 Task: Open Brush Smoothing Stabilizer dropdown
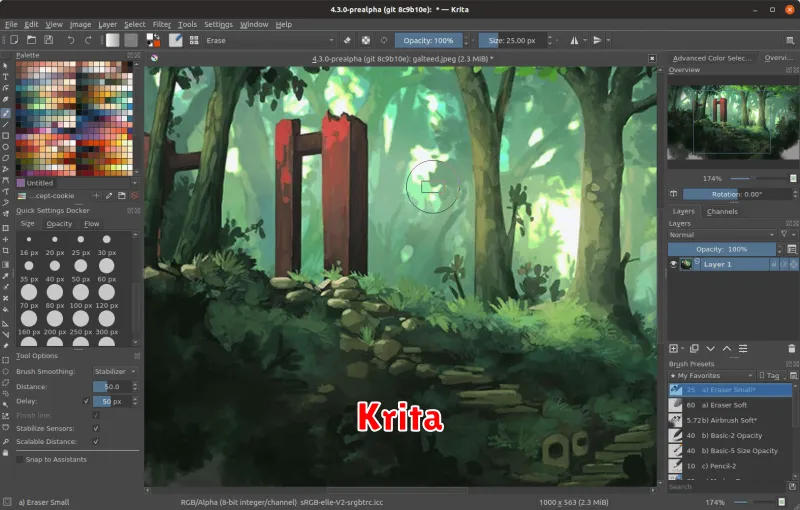point(115,371)
